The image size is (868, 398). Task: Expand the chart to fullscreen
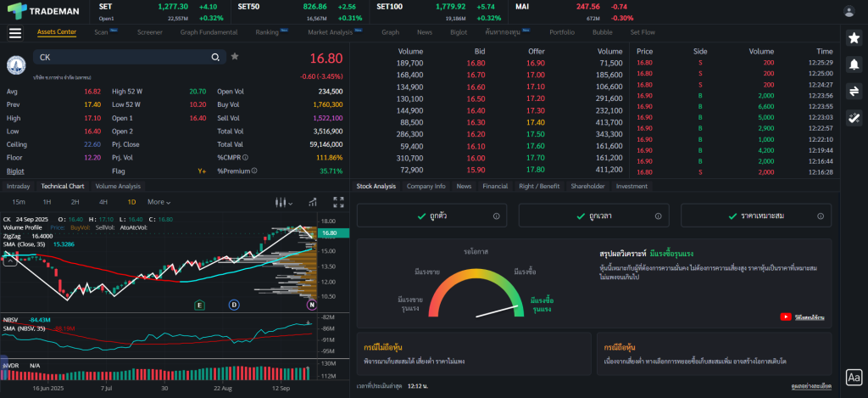(338, 202)
